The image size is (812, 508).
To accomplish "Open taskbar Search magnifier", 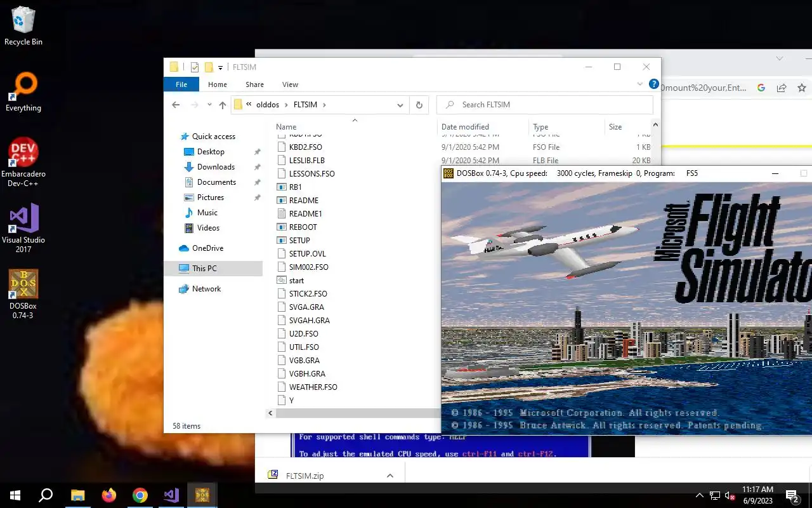I will click(x=46, y=495).
